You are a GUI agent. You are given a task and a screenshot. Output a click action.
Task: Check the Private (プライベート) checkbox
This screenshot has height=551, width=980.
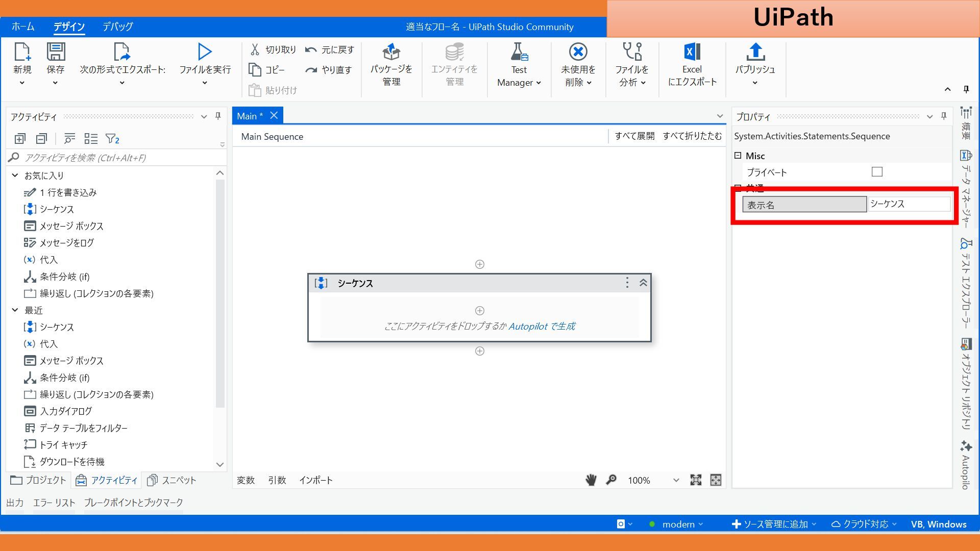[x=877, y=172]
